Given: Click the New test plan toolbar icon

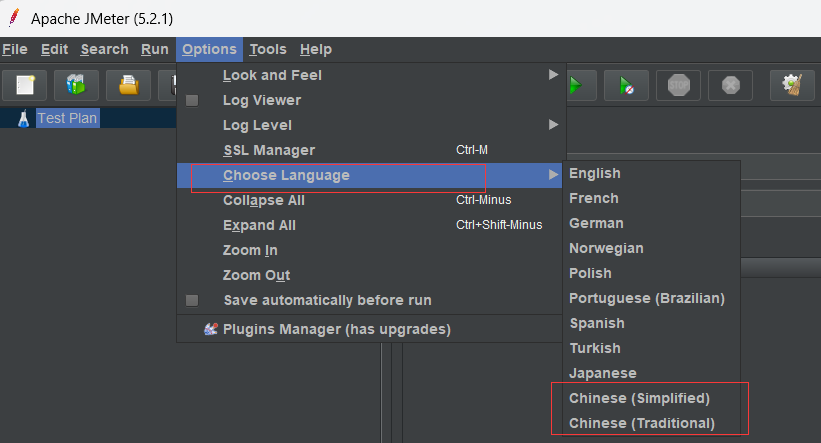Looking at the screenshot, I should pos(25,85).
